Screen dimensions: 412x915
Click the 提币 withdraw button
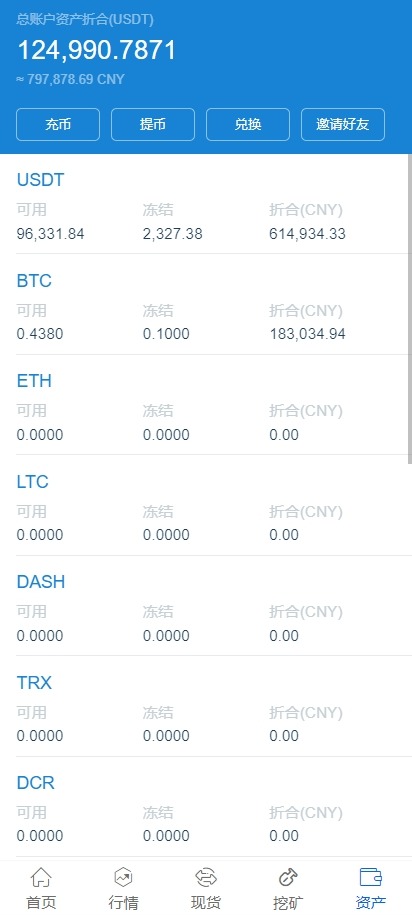click(x=153, y=124)
